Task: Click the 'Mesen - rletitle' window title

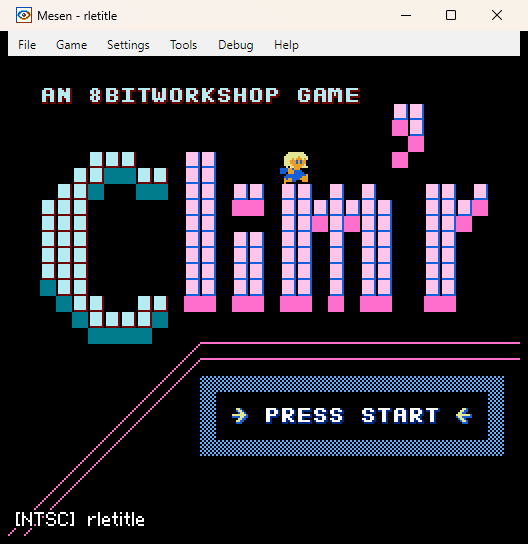Action: pyautogui.click(x=77, y=16)
